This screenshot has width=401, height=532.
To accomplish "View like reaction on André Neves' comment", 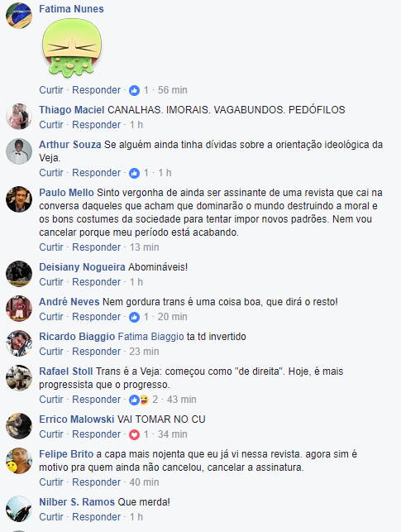I will [134, 317].
